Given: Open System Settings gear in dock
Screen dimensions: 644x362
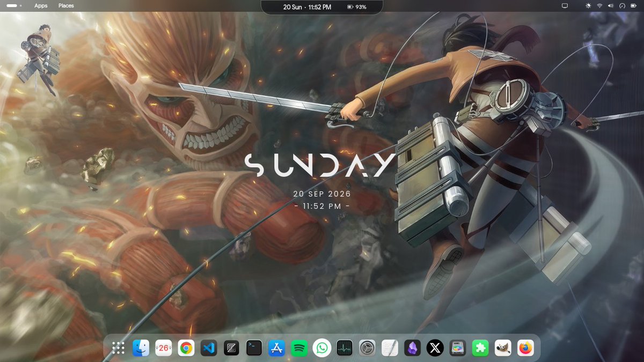Looking at the screenshot, I should [367, 349].
